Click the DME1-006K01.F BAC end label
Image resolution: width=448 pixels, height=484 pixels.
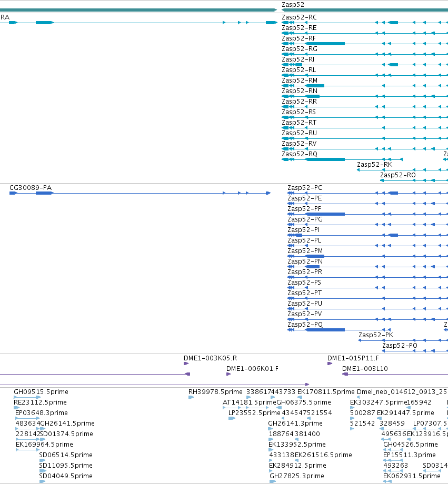click(x=252, y=369)
